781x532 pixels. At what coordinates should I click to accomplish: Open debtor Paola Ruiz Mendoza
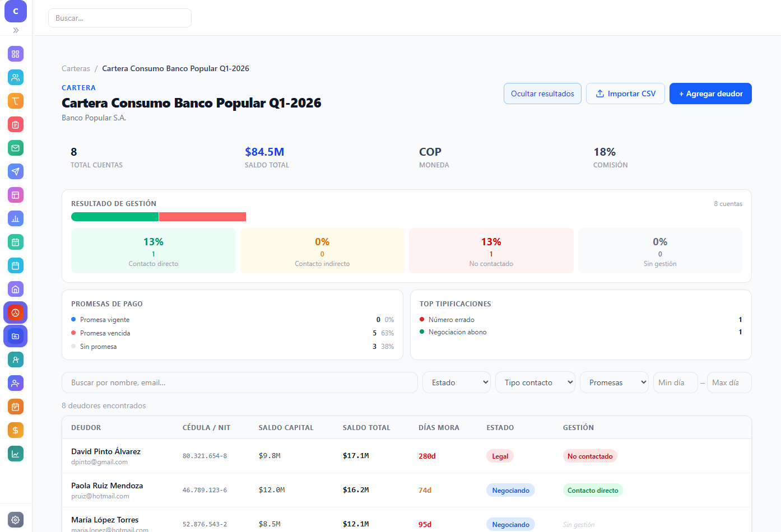(107, 486)
